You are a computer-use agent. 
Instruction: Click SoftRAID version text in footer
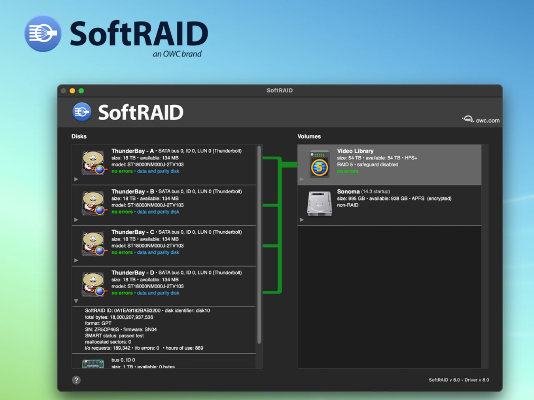coord(459,380)
